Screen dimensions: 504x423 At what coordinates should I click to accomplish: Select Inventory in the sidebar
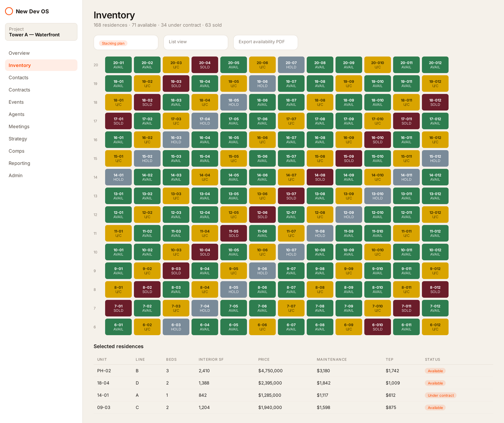41,65
